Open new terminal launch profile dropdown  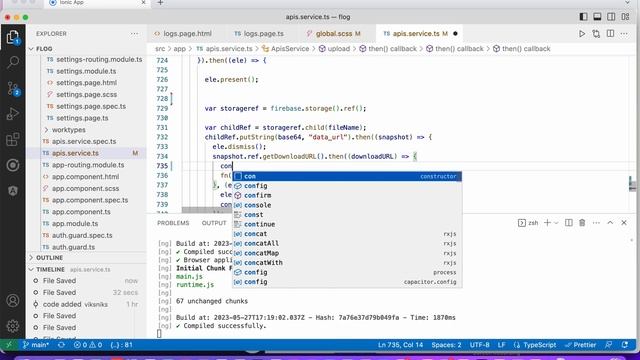[556, 223]
